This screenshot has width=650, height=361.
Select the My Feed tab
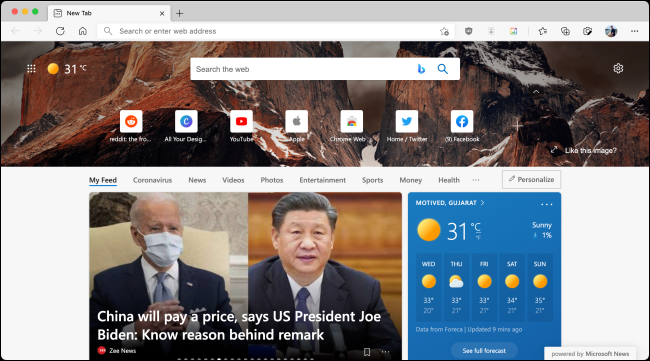103,180
